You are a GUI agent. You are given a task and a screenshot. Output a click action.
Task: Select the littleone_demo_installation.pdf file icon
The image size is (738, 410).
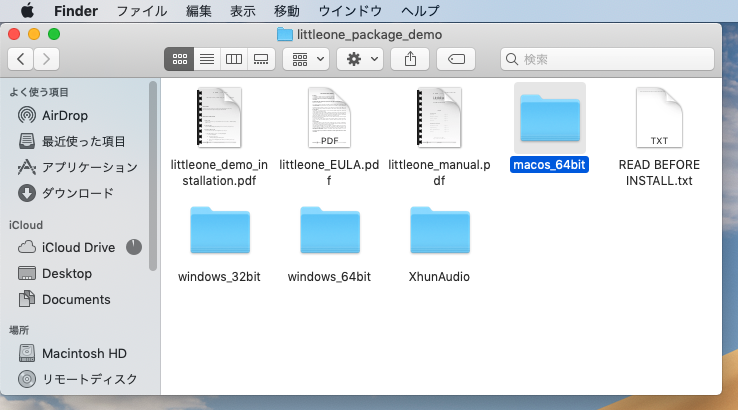[219, 118]
